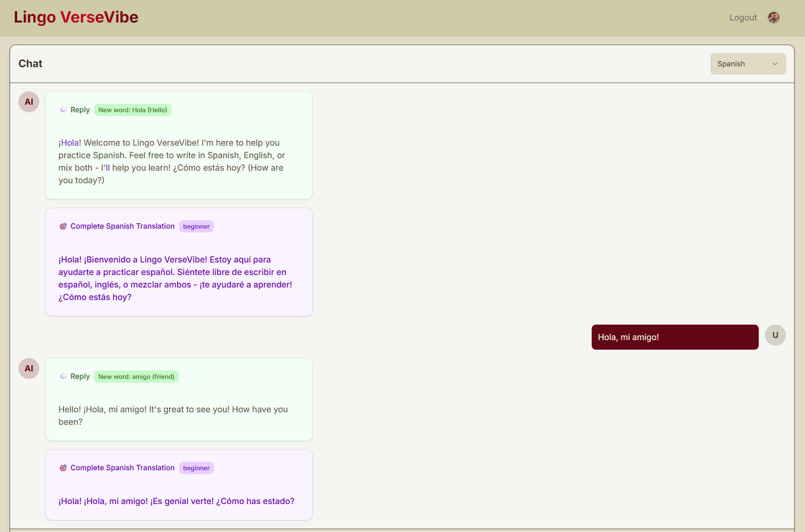This screenshot has width=805, height=532.
Task: Click the 'New word: amigo (friend)' tag
Action: tap(136, 377)
